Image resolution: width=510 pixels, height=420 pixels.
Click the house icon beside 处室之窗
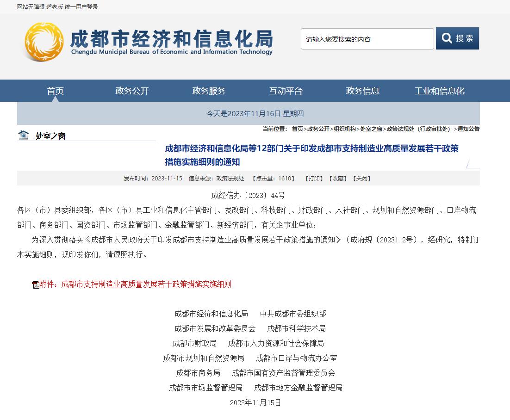pos(24,135)
